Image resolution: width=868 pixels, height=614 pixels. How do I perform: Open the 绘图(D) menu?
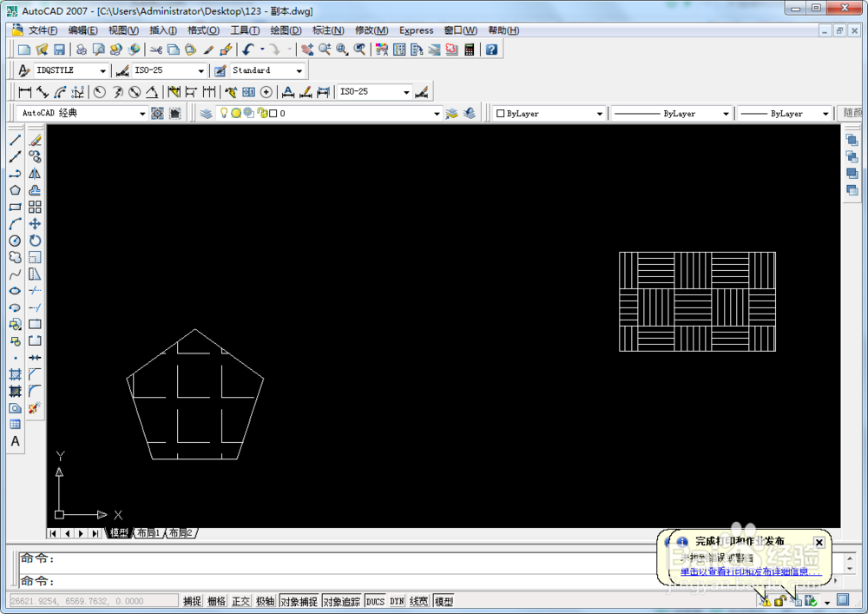pos(286,30)
